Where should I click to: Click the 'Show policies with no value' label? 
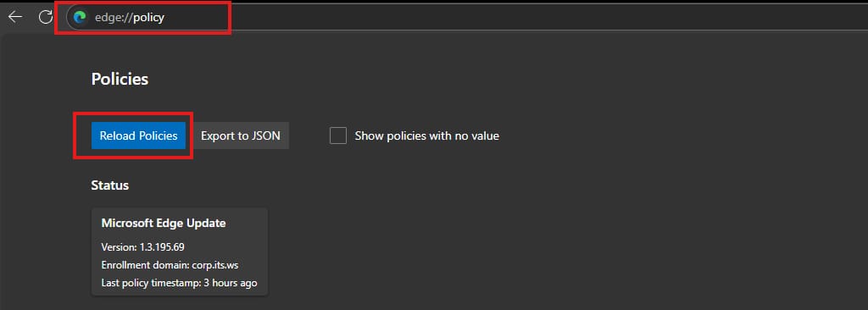coord(427,136)
